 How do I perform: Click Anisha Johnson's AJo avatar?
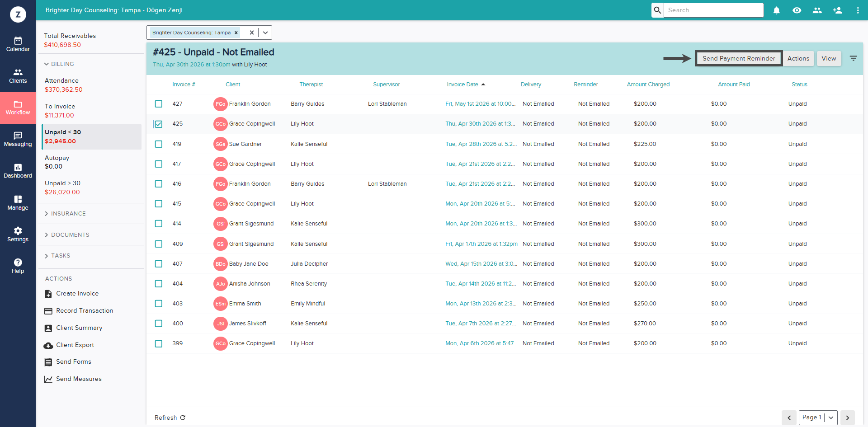[x=221, y=284]
